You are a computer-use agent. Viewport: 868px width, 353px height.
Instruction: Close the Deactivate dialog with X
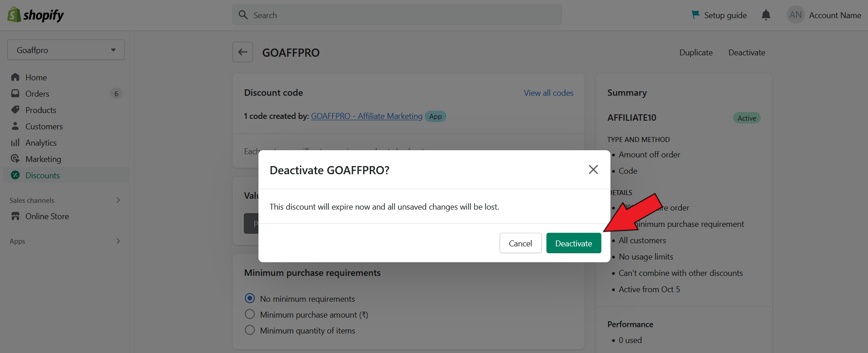pyautogui.click(x=593, y=170)
